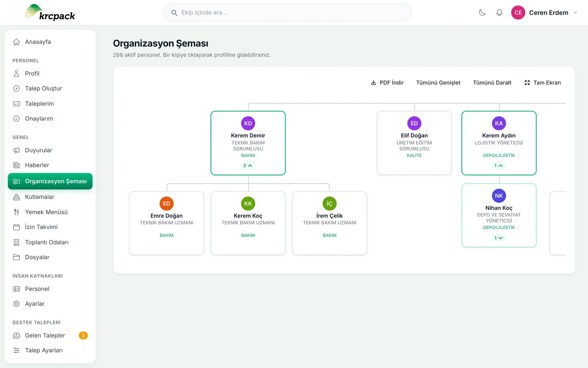Click Kerem Koç's name

pyautogui.click(x=248, y=216)
